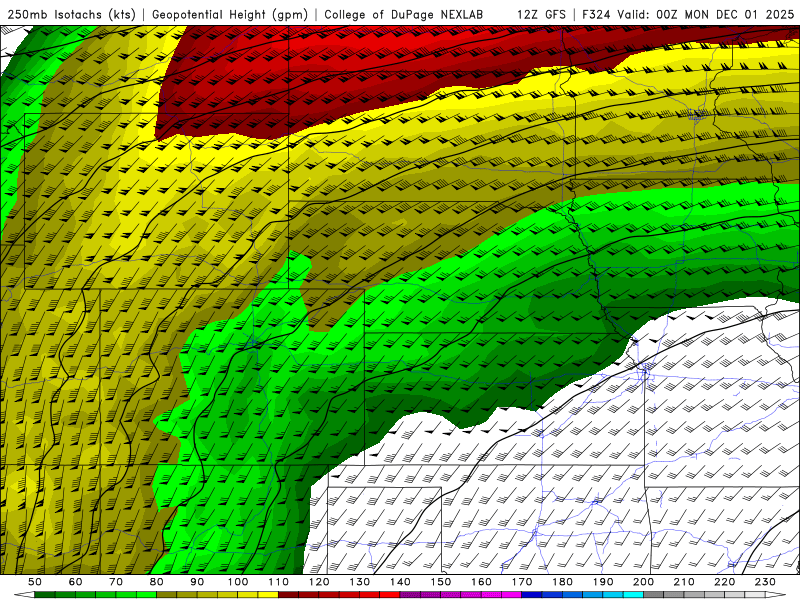Click the dark blue swatch right of the 170 label
This screenshot has height=600, width=800.
click(x=532, y=594)
